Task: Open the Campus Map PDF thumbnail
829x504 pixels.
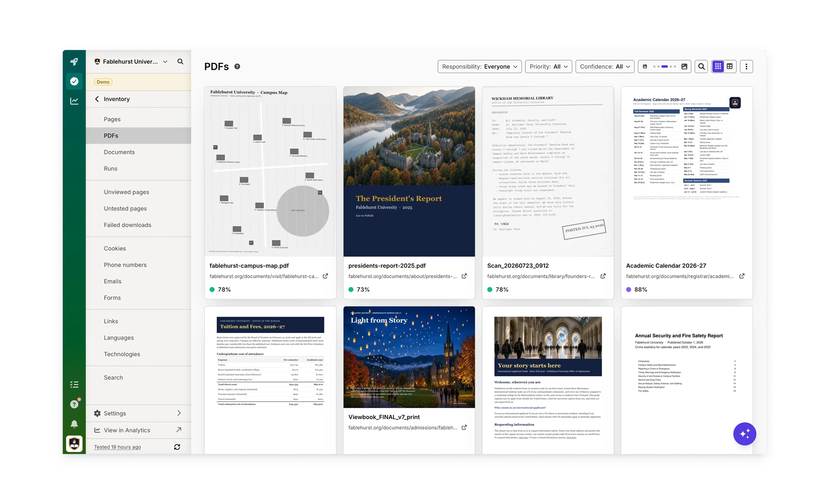Action: (x=270, y=172)
